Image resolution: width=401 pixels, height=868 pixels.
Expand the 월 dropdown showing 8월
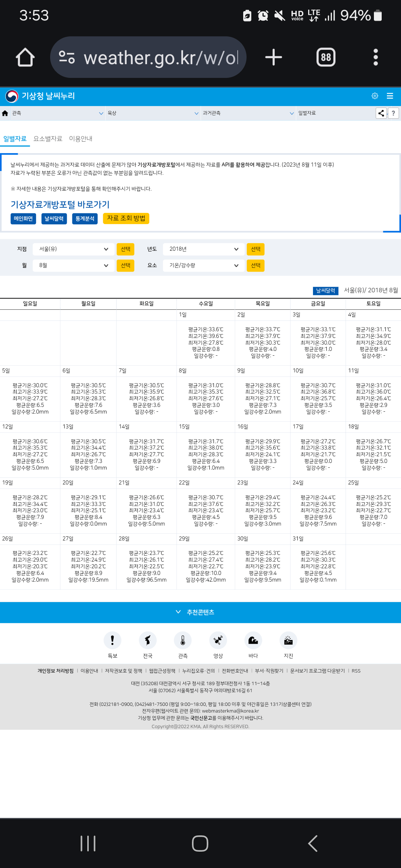[x=73, y=266]
